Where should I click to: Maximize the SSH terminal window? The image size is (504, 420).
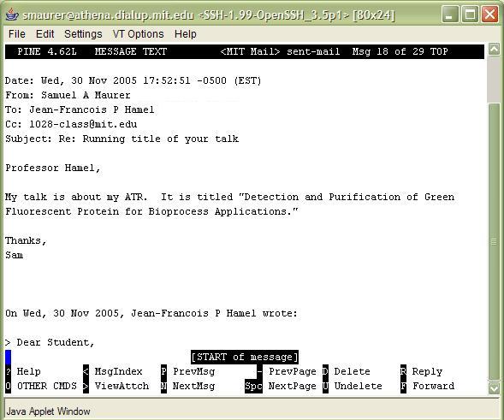pyautogui.click(x=471, y=15)
